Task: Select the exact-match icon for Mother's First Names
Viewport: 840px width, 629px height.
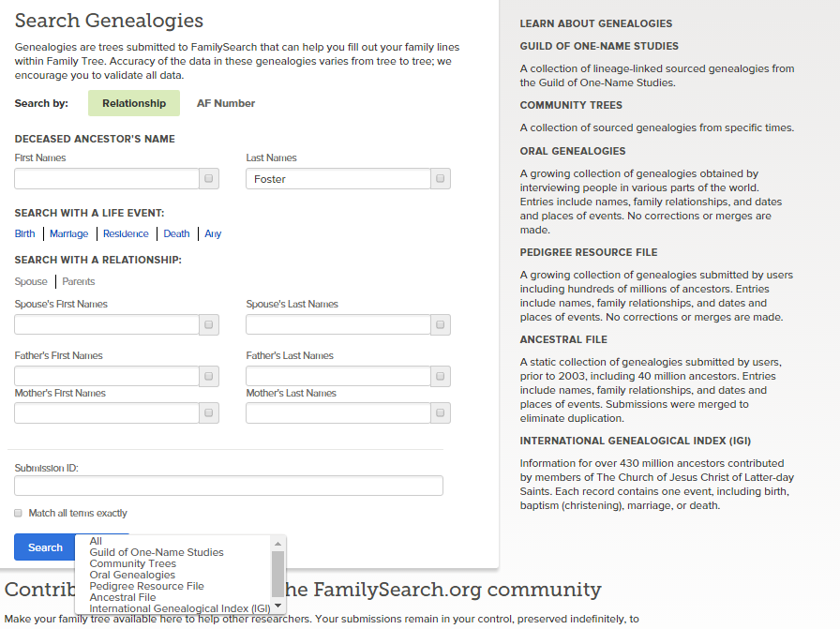Action: coord(208,412)
